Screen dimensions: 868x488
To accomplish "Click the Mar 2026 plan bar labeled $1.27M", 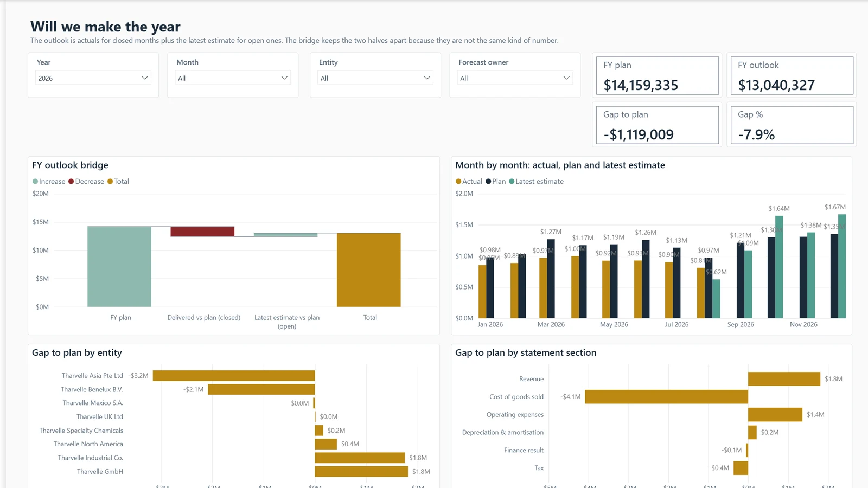I will point(551,279).
